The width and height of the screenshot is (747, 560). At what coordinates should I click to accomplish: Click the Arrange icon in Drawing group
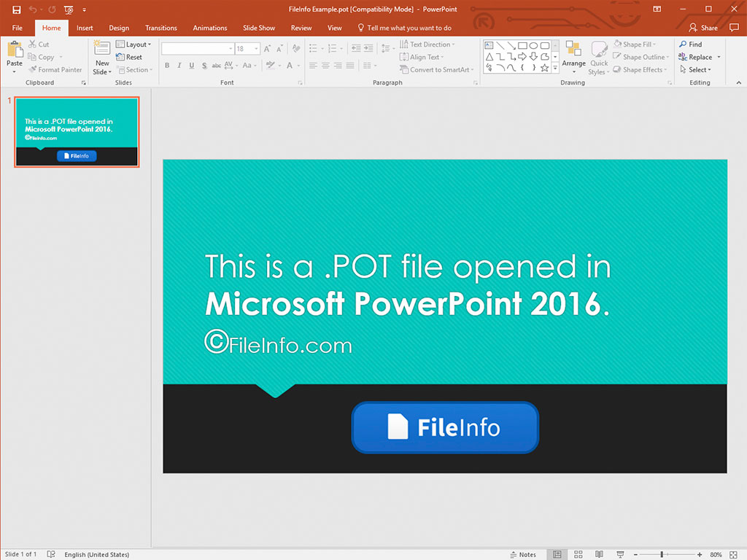click(x=573, y=49)
